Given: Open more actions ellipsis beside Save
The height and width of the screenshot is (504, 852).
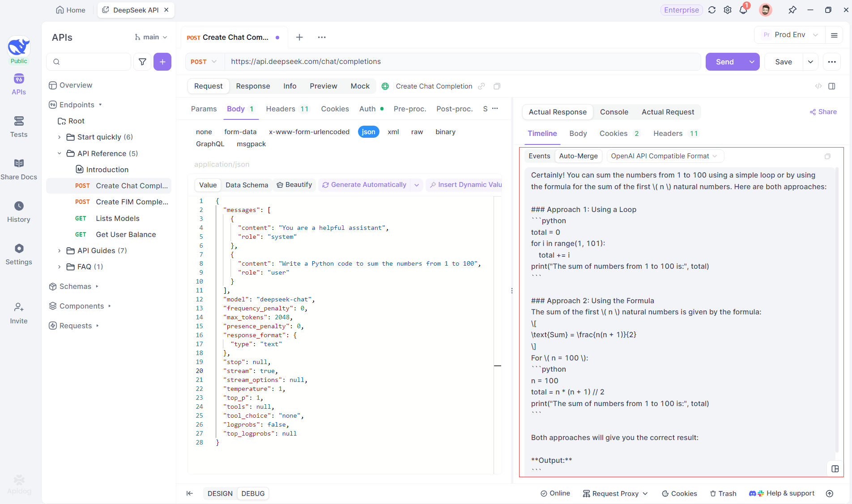Looking at the screenshot, I should [832, 62].
